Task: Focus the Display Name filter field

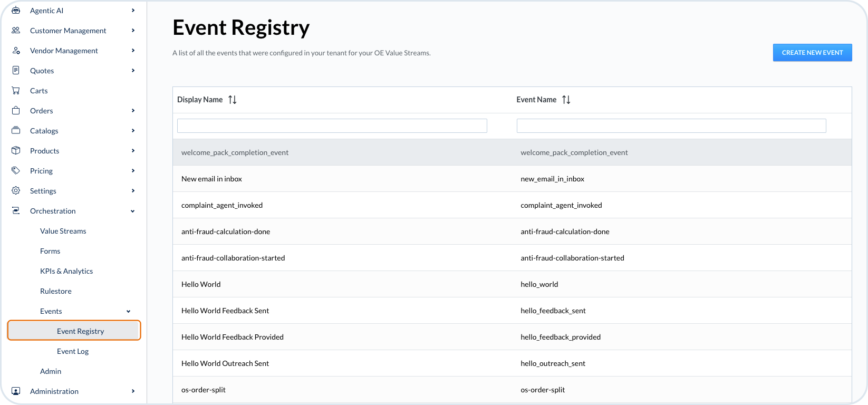Action: coord(332,126)
